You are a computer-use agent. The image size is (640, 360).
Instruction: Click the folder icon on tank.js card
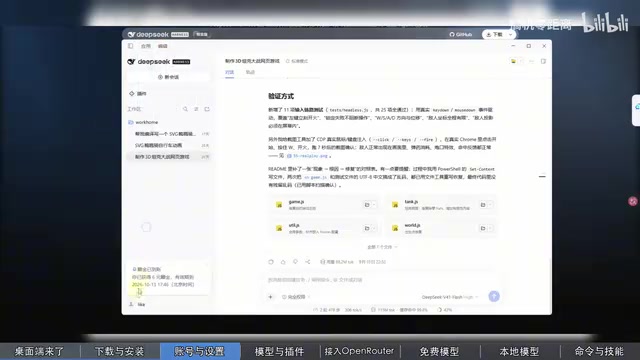pos(483,205)
